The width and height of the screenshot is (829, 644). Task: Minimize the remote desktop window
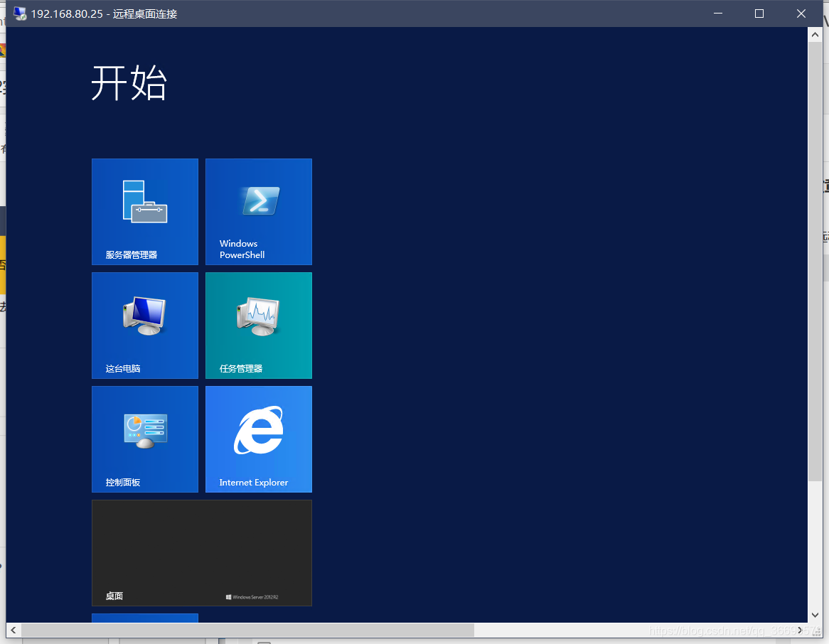718,14
